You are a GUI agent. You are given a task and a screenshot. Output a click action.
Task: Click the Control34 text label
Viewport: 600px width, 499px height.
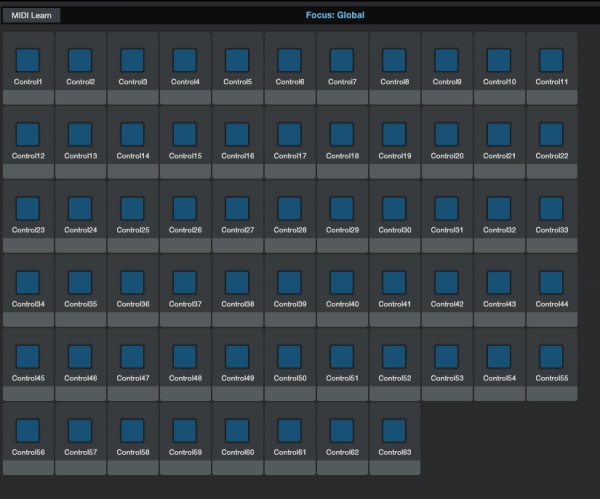[x=28, y=304]
